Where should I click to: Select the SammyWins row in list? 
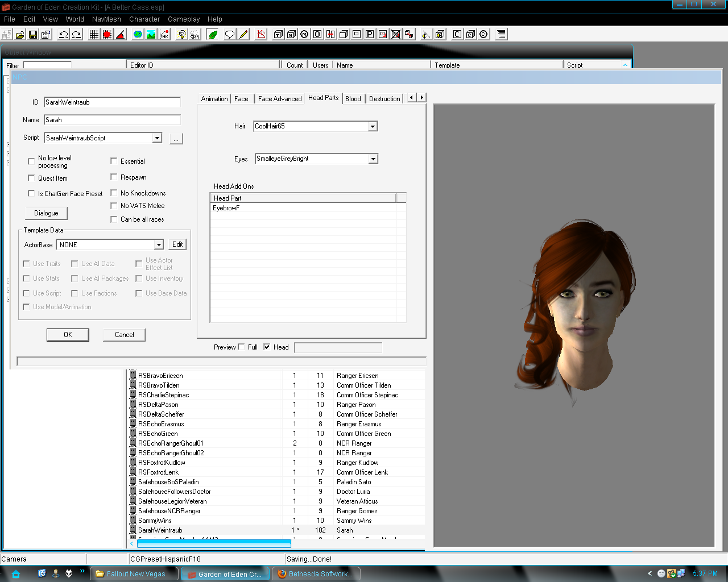pos(276,521)
